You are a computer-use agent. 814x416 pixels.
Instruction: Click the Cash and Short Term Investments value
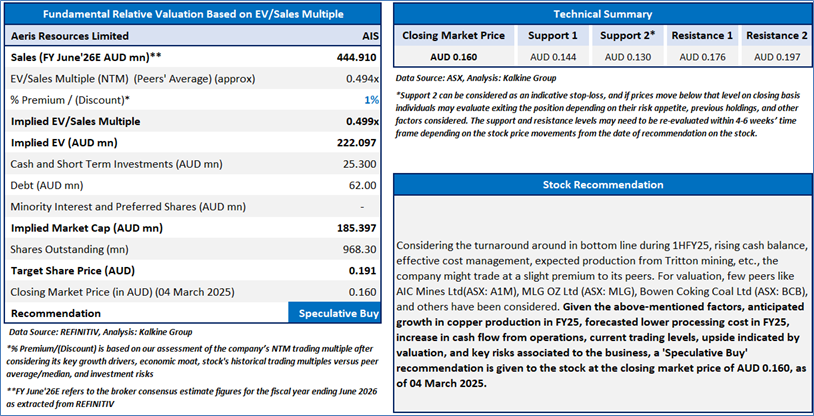pos(361,163)
